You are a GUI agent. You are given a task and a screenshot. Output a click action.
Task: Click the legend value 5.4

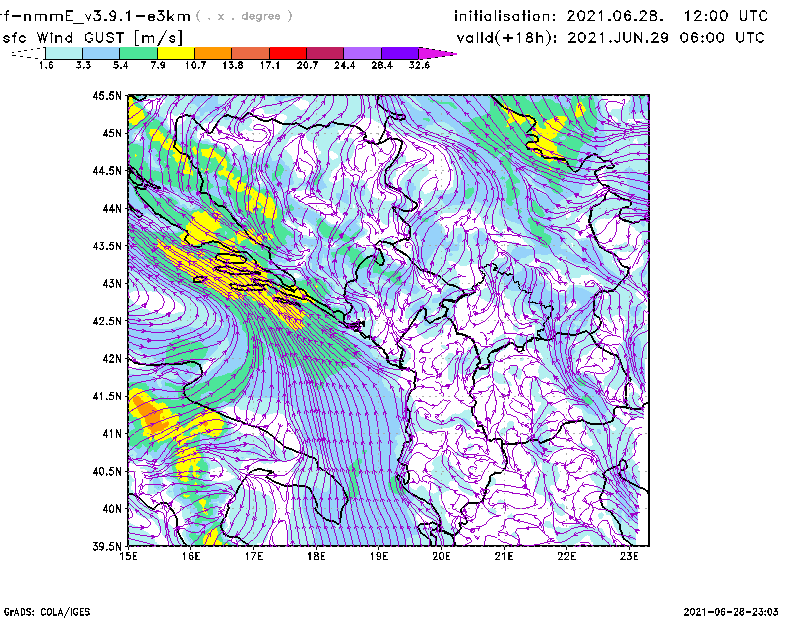click(120, 65)
